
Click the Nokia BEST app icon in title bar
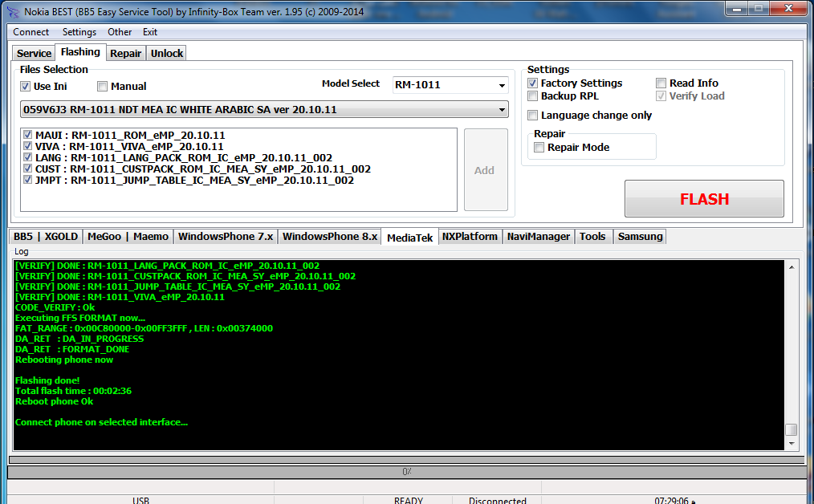(13, 11)
